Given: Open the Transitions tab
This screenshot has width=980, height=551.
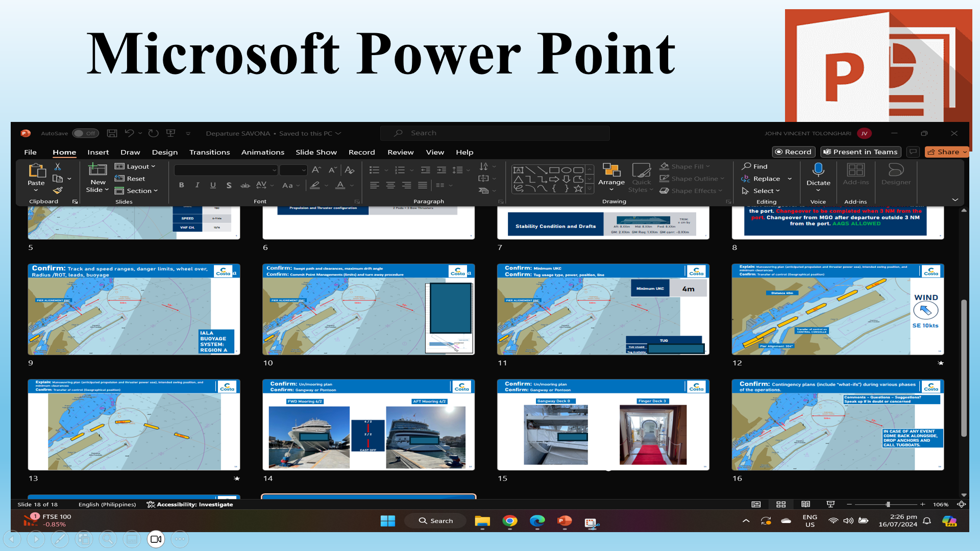Looking at the screenshot, I should (x=209, y=152).
